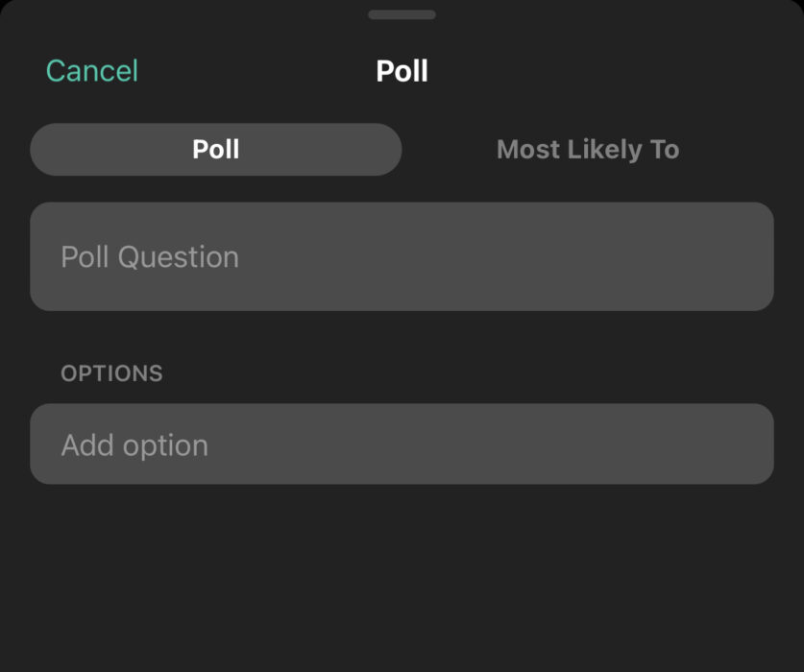This screenshot has width=804, height=672.
Task: Tap the highlighted Poll segment button
Action: point(215,149)
